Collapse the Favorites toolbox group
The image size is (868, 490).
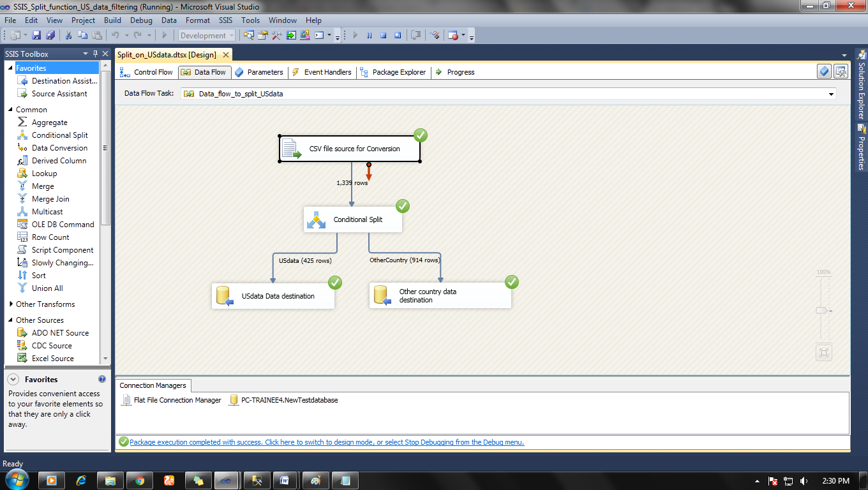tap(10, 68)
